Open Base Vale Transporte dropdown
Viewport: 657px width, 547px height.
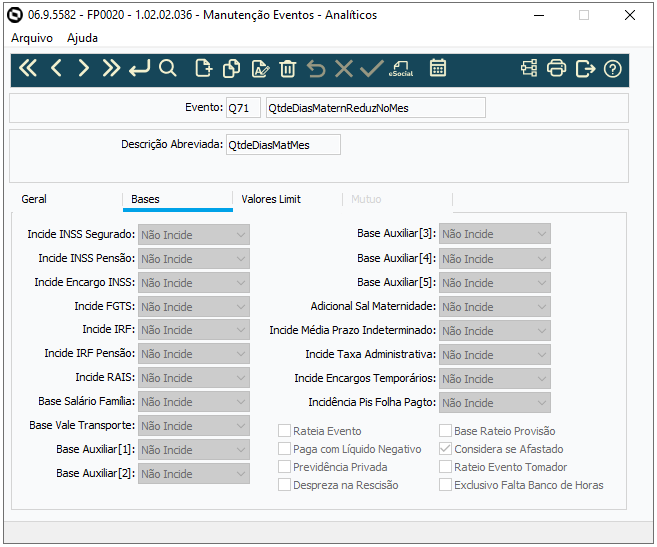pyautogui.click(x=194, y=425)
